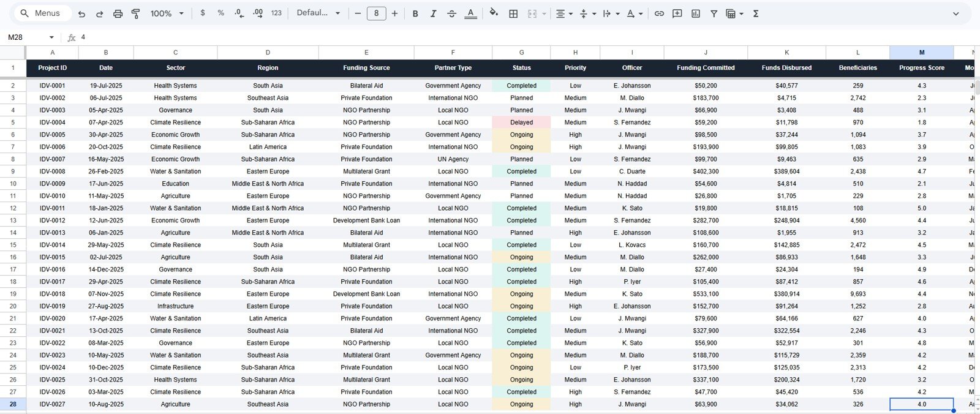The height and width of the screenshot is (414, 980).
Task: Select the 5.0 Progress Score cell
Action: (x=921, y=208)
